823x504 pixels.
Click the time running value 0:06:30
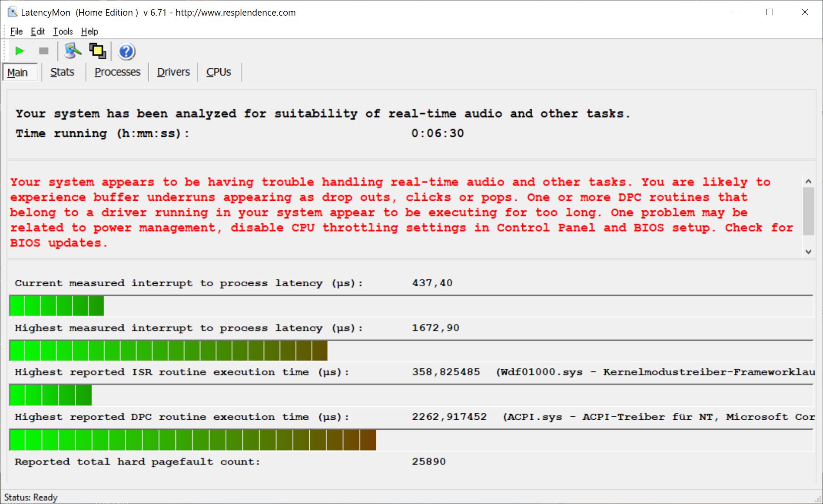pyautogui.click(x=438, y=133)
